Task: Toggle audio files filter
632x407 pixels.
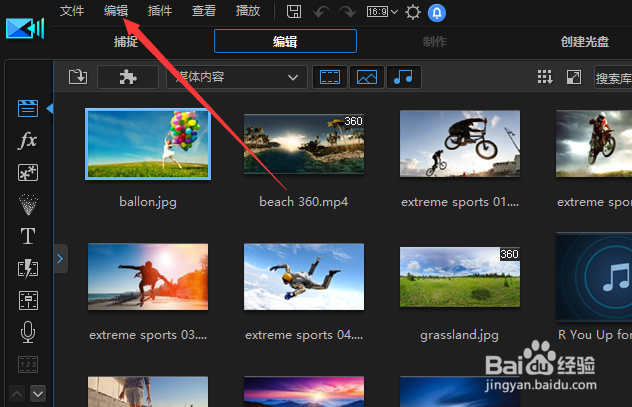Action: point(403,77)
